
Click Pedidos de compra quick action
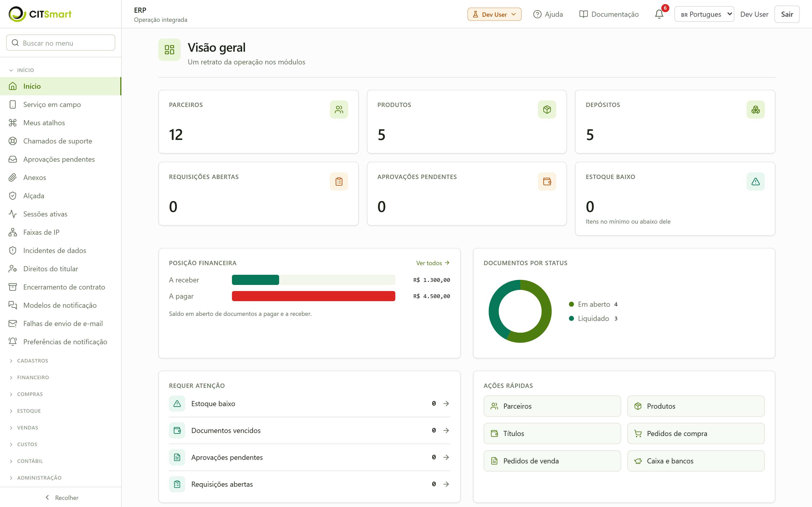tap(696, 433)
